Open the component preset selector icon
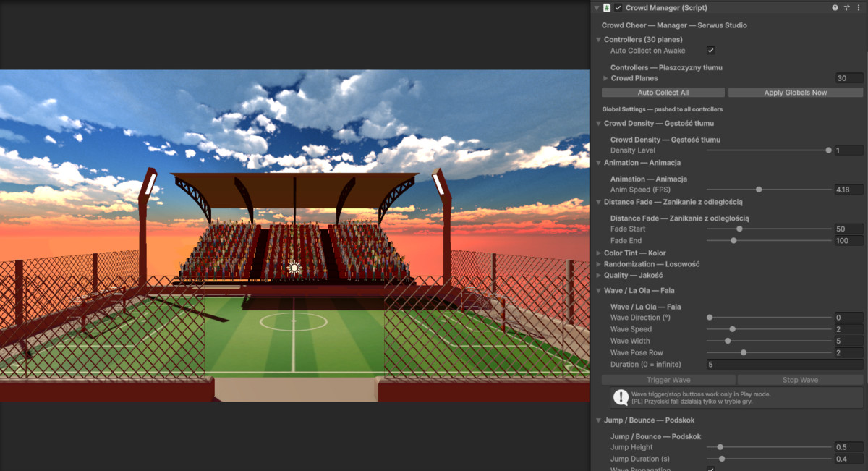 pos(847,7)
